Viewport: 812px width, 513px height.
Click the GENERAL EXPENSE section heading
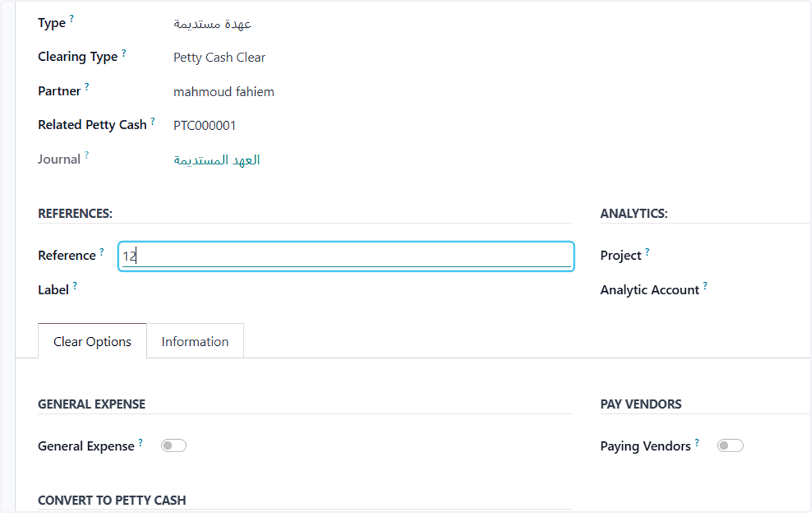pyautogui.click(x=91, y=405)
